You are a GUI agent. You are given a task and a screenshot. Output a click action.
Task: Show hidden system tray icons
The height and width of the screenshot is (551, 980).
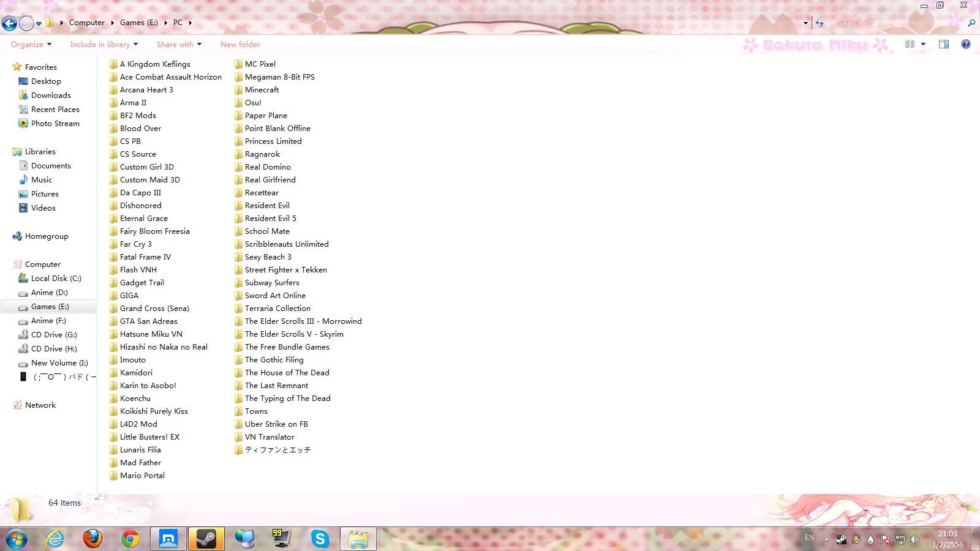826,539
